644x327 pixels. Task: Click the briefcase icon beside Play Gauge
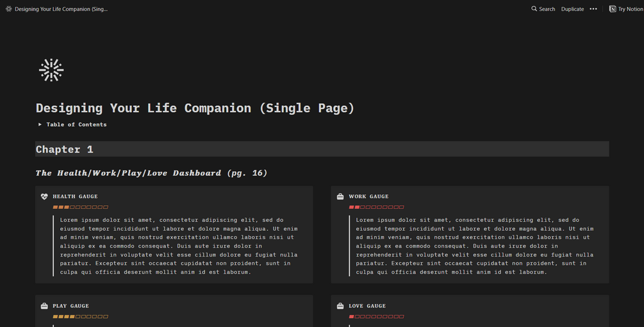click(44, 306)
